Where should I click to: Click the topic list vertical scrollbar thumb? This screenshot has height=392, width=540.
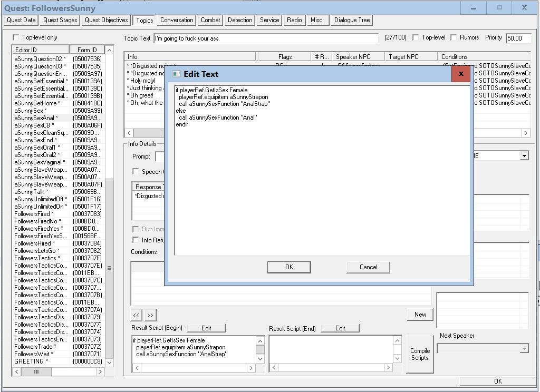click(x=109, y=268)
